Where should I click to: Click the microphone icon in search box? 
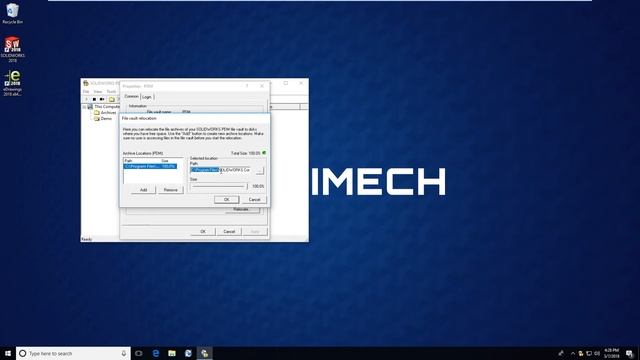tap(124, 353)
